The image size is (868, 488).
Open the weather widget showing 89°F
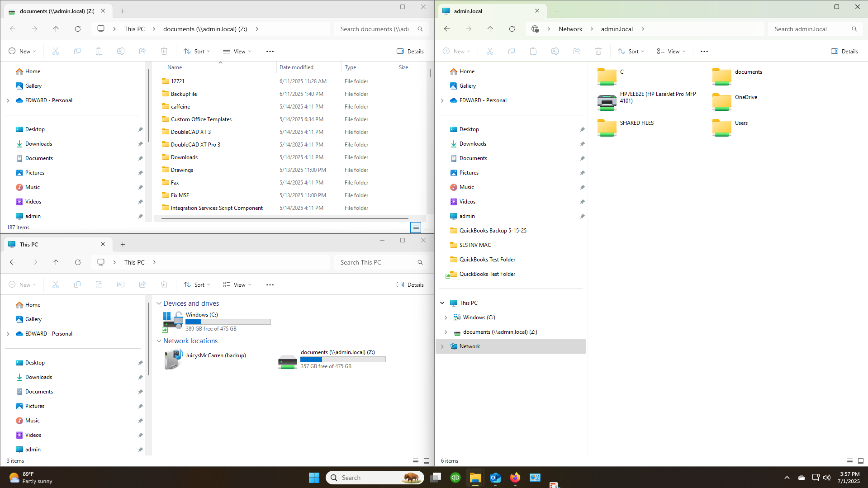tap(30, 478)
